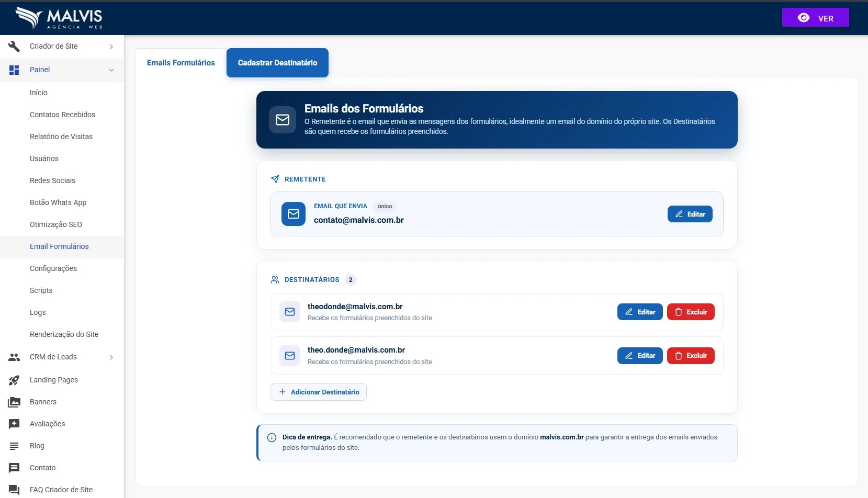Edit recipient theodonde@malvis.com.br
The width and height of the screenshot is (868, 498).
[640, 312]
